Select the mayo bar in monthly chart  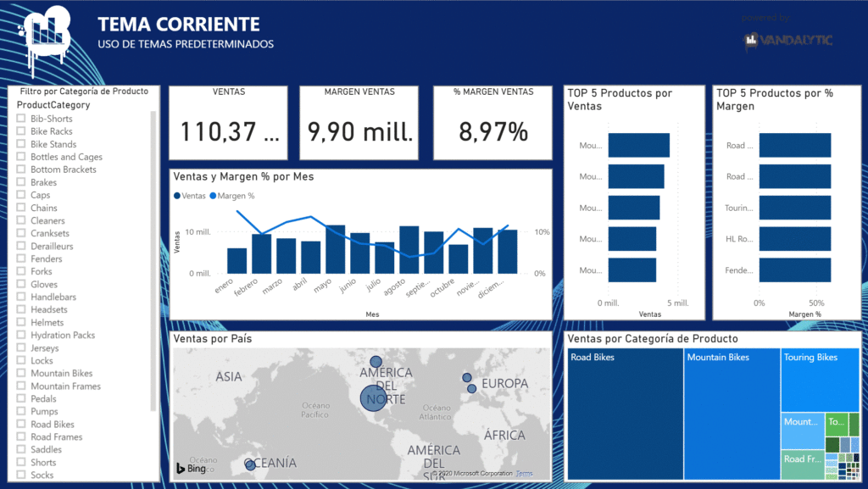click(336, 249)
